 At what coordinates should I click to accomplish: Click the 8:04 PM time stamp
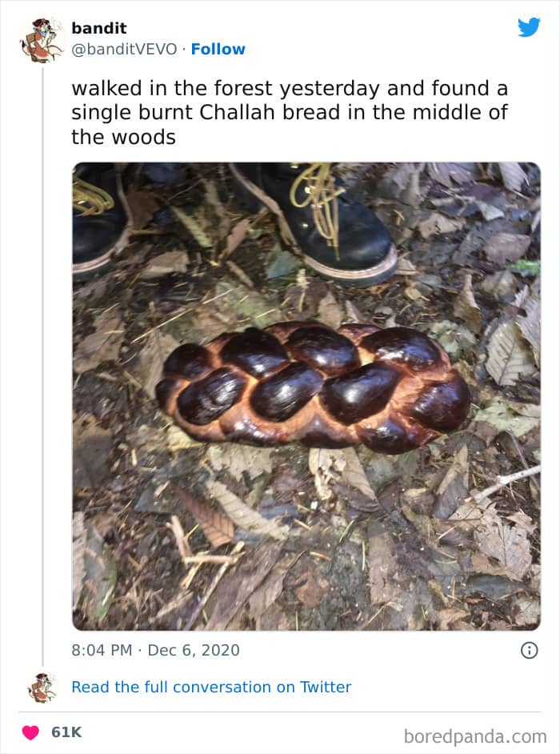pos(102,650)
